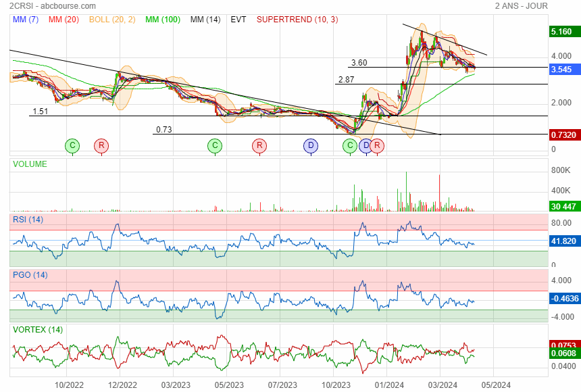Screen dimensions: 581x392
Task: Click the 1.51 horizontal level label
Action: [x=41, y=112]
